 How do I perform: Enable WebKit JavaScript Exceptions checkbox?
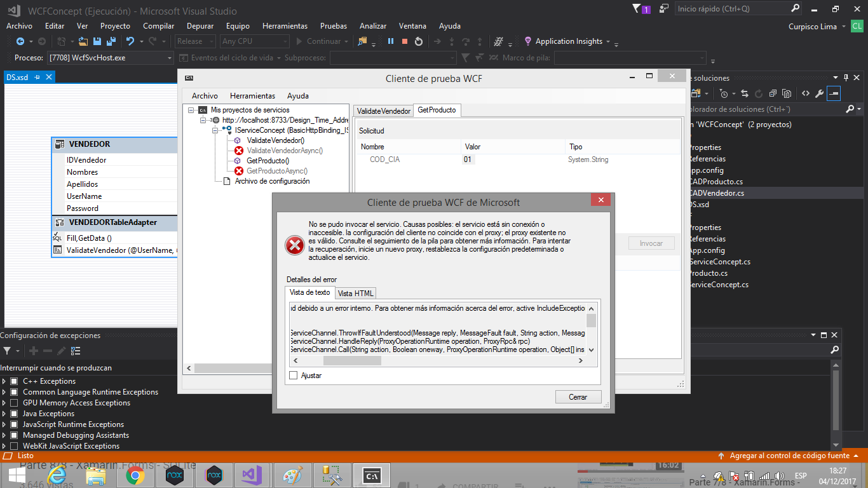tap(14, 446)
